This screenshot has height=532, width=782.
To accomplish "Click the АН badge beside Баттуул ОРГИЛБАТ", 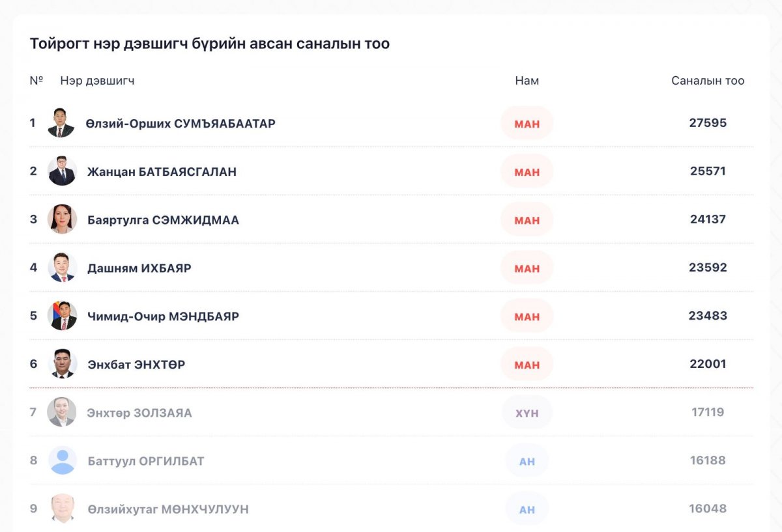I will coord(527,461).
